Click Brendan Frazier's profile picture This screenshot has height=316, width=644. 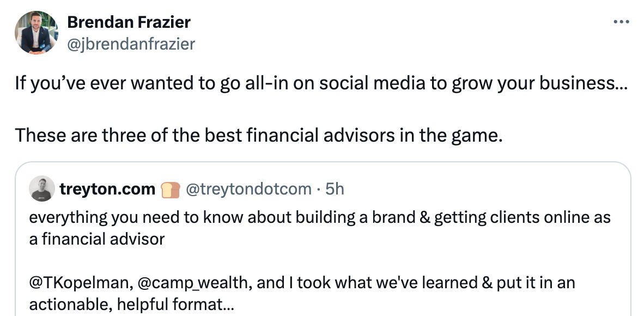tap(37, 33)
